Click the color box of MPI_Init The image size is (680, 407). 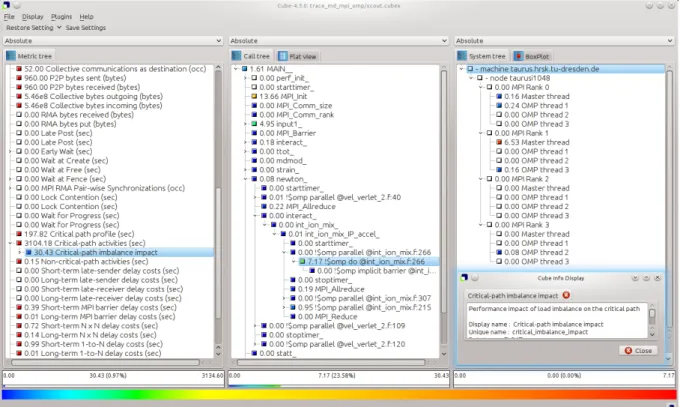click(255, 96)
